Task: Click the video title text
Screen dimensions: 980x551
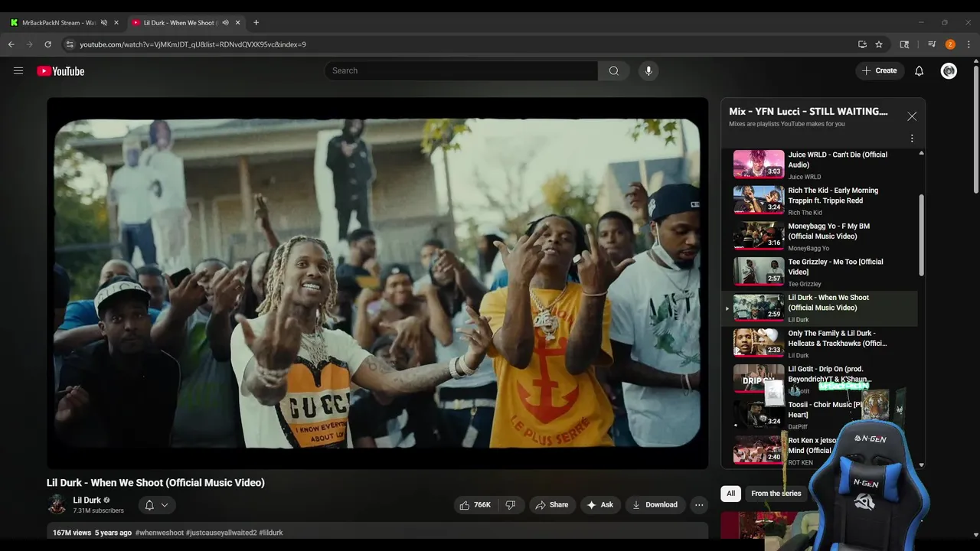Action: point(155,483)
